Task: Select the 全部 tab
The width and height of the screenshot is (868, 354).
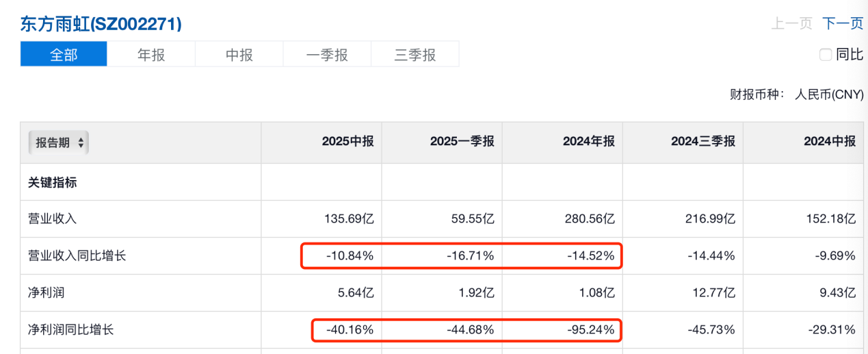Action: [64, 55]
